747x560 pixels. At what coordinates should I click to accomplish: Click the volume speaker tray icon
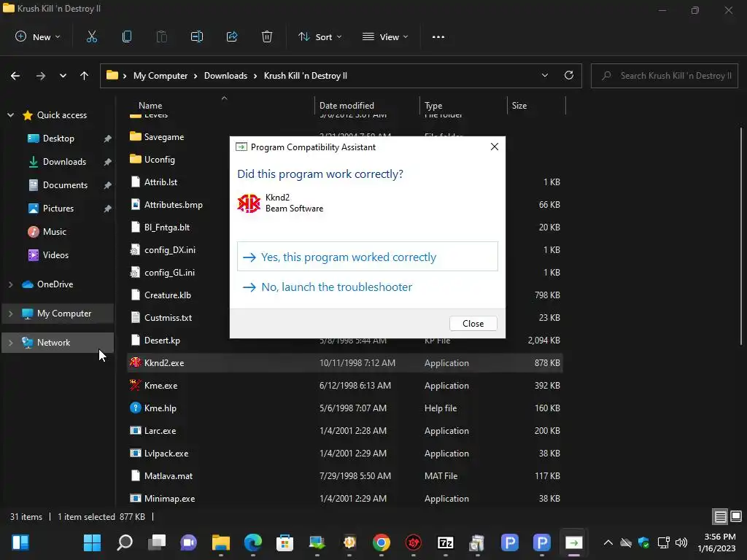(681, 542)
